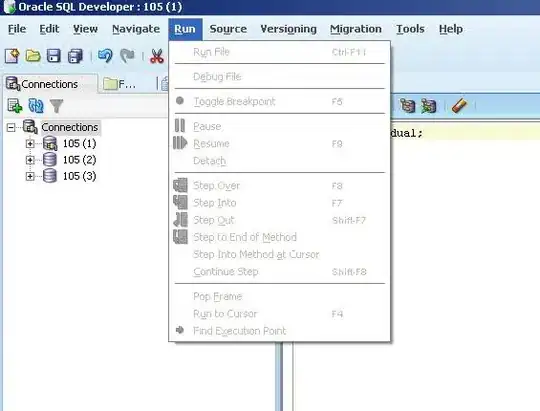Switch to the Connections tab
The width and height of the screenshot is (540, 411).
[x=50, y=84]
